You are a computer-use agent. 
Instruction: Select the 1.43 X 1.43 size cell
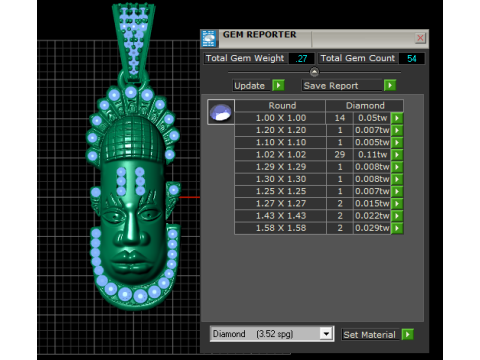tap(280, 216)
